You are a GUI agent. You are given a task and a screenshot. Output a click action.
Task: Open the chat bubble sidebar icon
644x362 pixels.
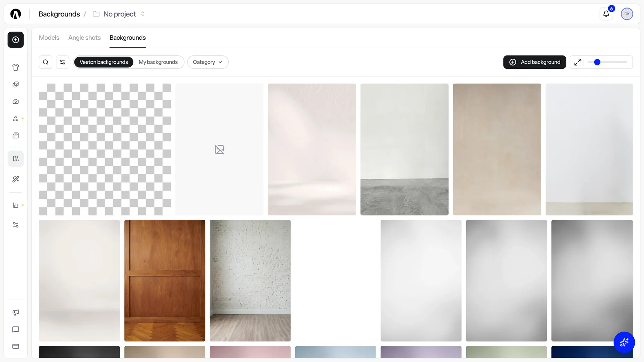(x=16, y=329)
